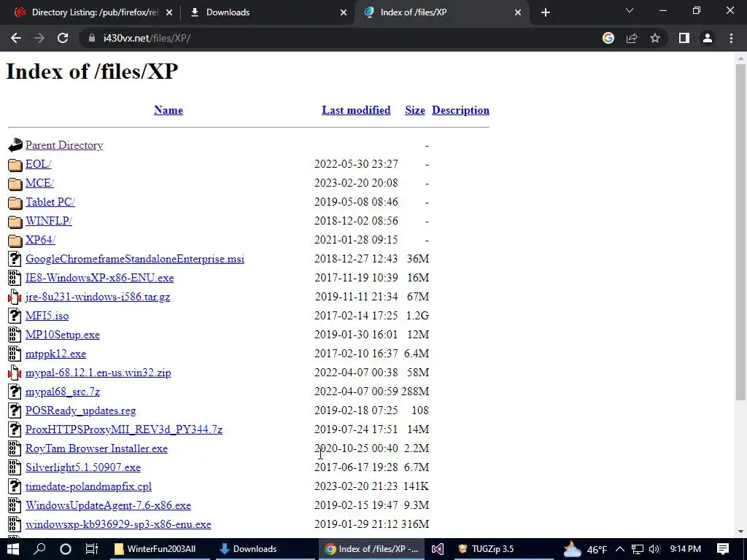The height and width of the screenshot is (560, 747).
Task: Close the Downloads tab
Action: 344,12
